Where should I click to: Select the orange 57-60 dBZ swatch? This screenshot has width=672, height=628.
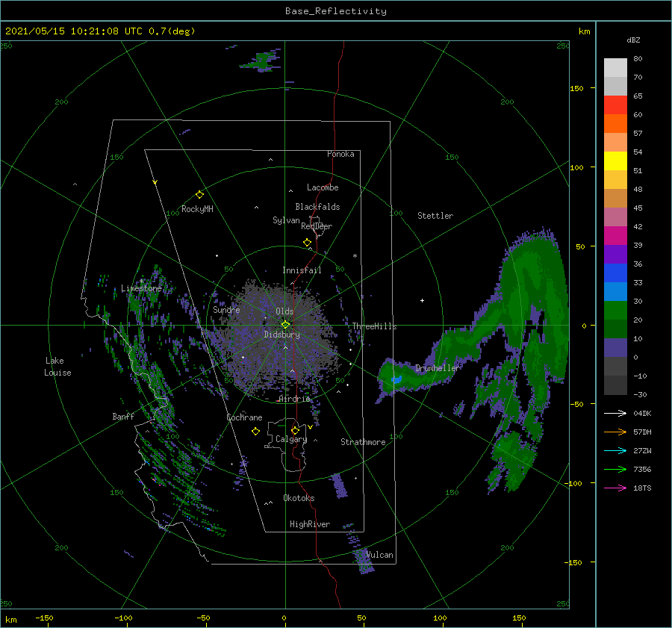point(615,124)
